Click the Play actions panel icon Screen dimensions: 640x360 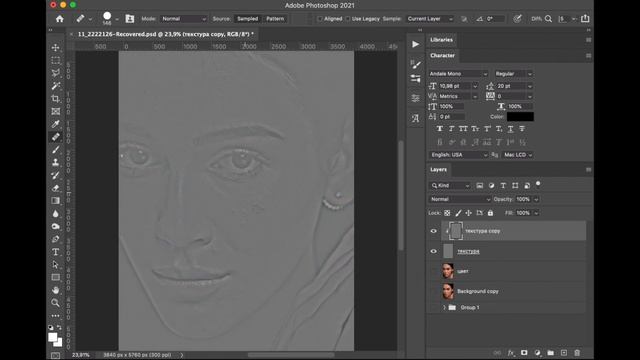click(416, 44)
